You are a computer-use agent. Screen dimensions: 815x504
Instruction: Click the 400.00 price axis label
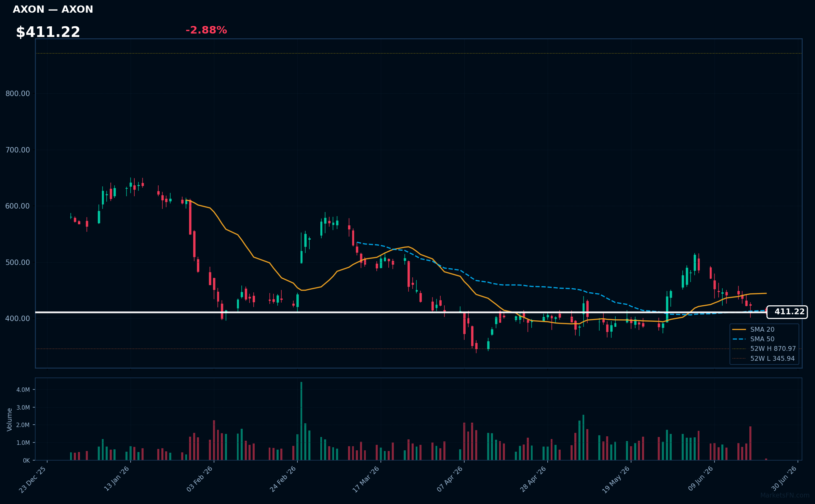point(18,319)
